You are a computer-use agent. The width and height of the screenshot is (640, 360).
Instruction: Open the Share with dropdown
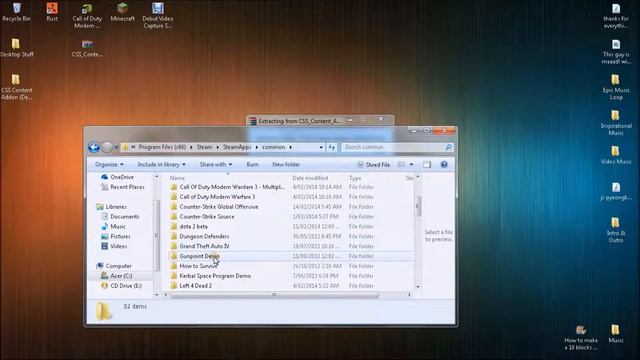tap(216, 164)
